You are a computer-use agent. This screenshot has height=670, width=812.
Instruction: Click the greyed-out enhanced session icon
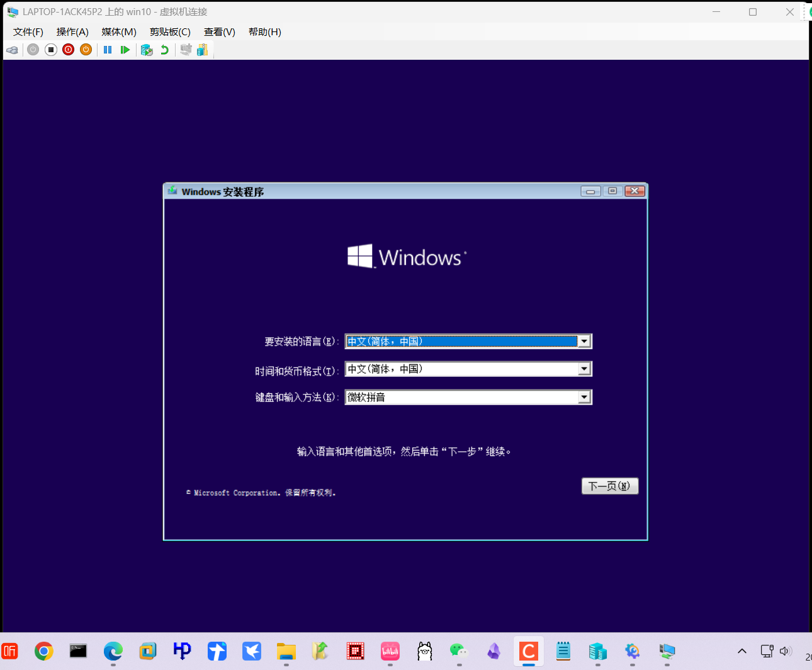[x=186, y=50]
